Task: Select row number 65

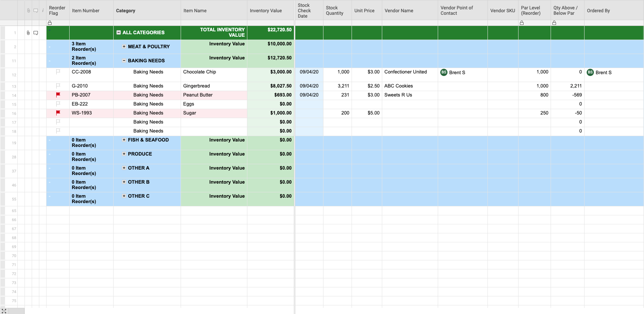Action: 14,211
